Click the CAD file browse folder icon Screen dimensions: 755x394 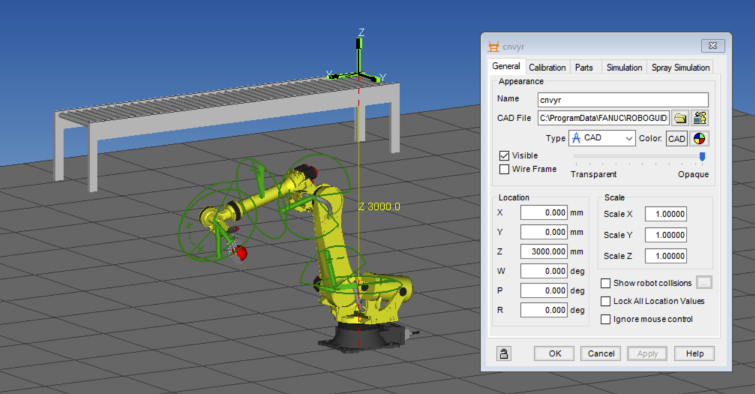point(680,118)
